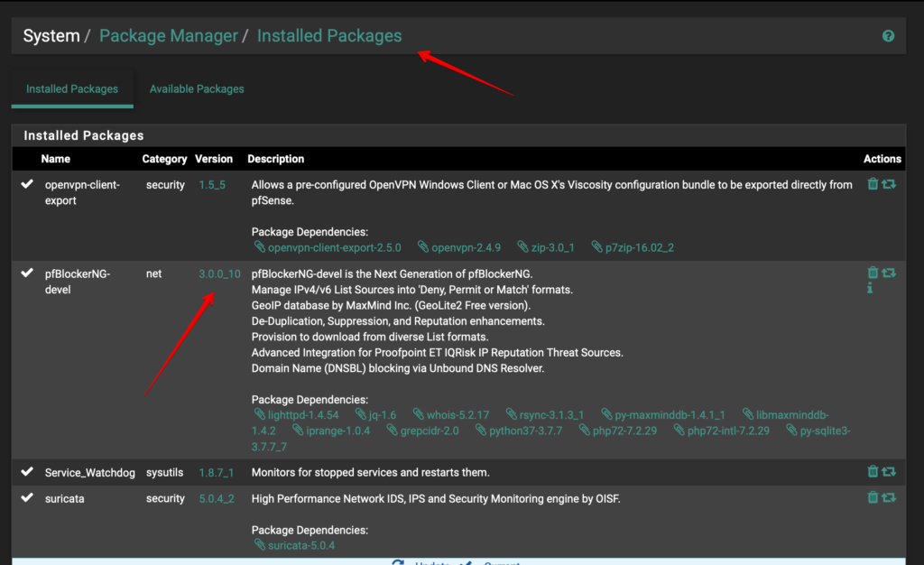Screen dimensions: 924x565
Task: Click the Name column header
Action: tap(55, 159)
